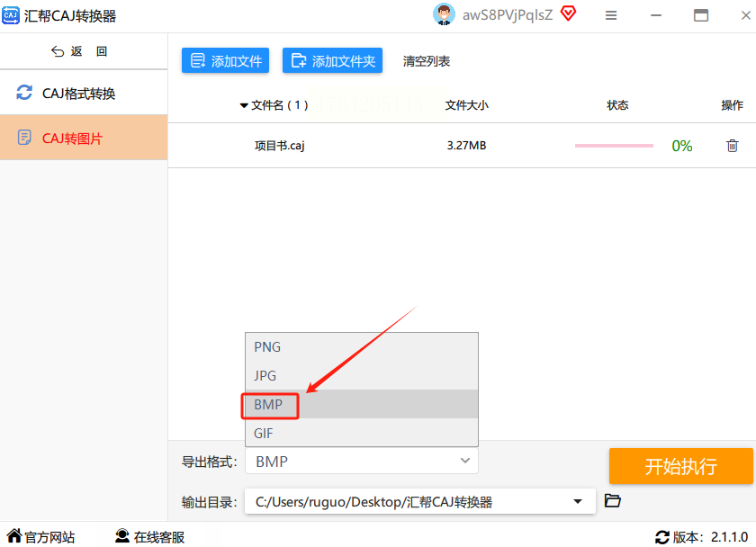The width and height of the screenshot is (756, 547).
Task: Click the 项目书.caj progress bar
Action: (x=614, y=146)
